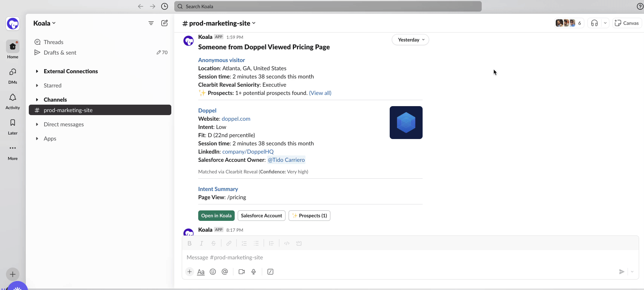Navigate forward with the right arrow
The height and width of the screenshot is (290, 644).
(x=153, y=6)
